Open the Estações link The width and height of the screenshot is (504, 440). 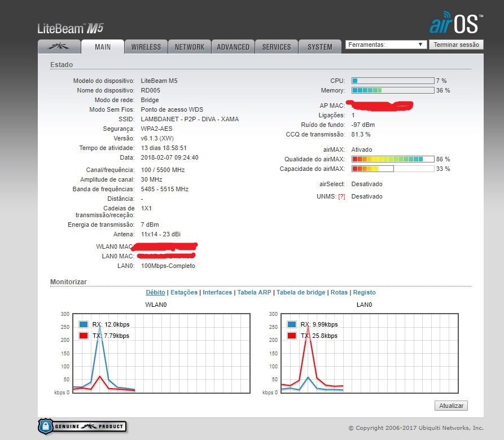[184, 292]
